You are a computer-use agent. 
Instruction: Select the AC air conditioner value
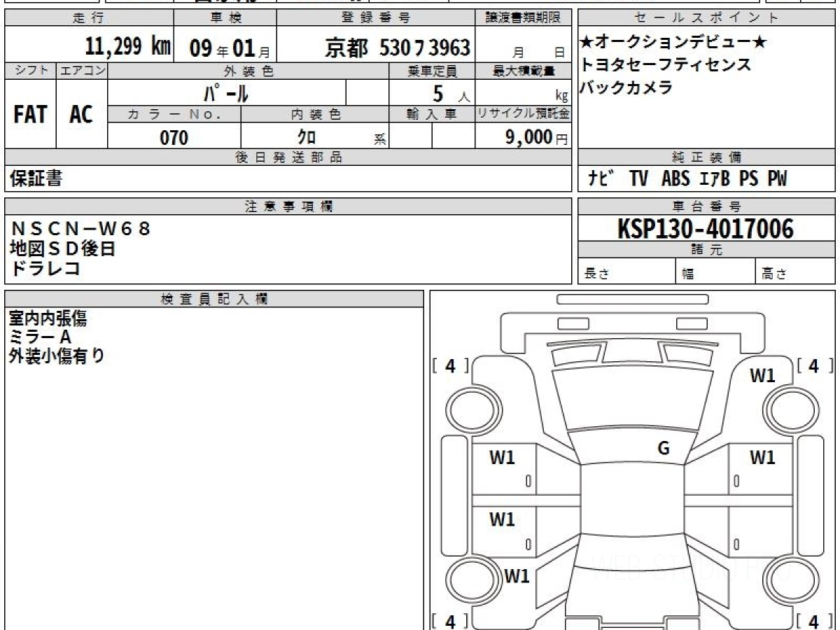[81, 115]
